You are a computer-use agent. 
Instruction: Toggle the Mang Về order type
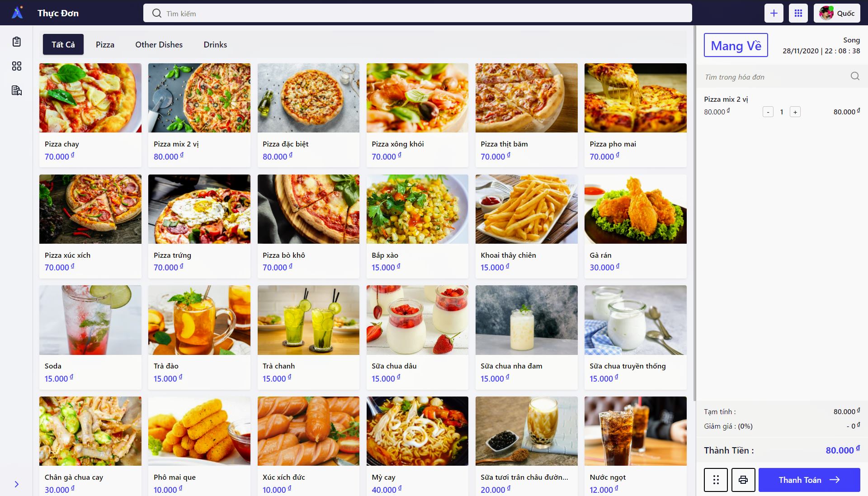(736, 45)
